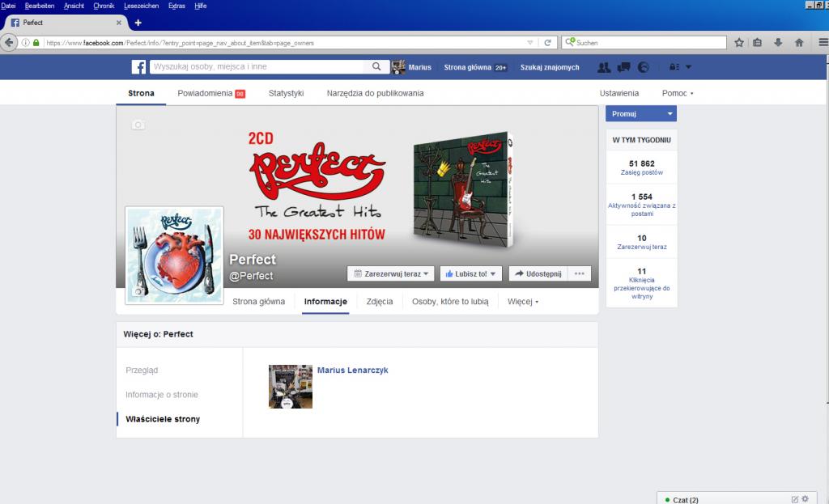Select Informacje o stronie in sidebar
Screen dimensions: 829x504
click(x=162, y=395)
